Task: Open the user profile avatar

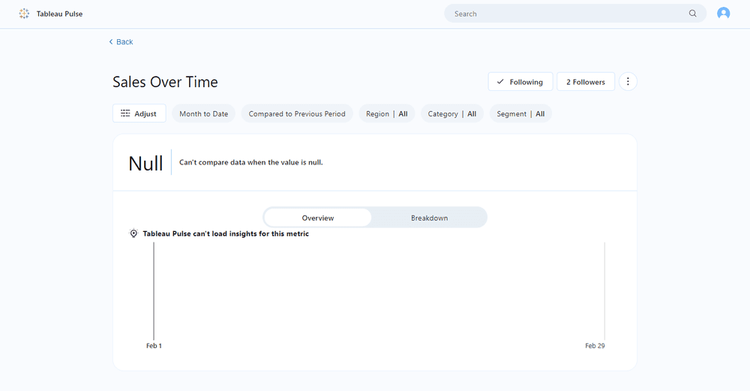Action: [x=723, y=13]
